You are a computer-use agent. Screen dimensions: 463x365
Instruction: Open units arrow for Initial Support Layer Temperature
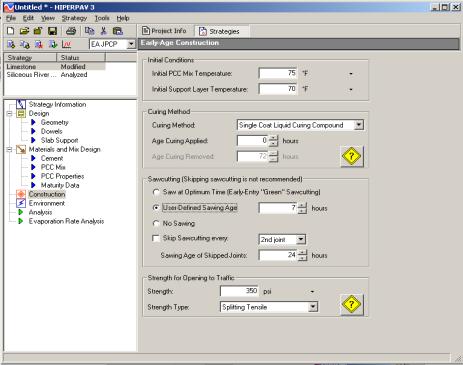click(351, 89)
